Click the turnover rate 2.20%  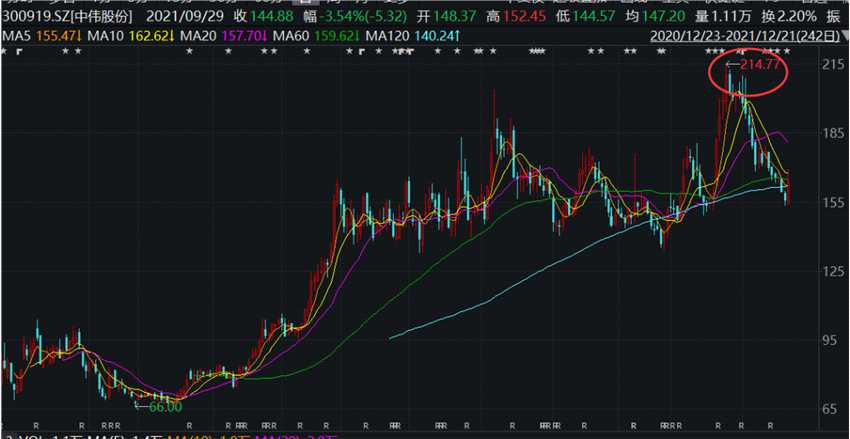pos(797,17)
